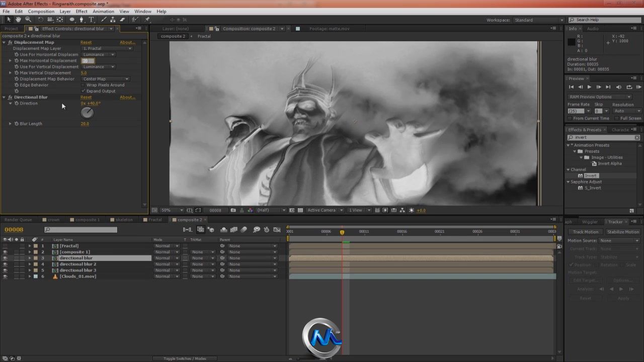Open the Animation menu
The width and height of the screenshot is (644, 362).
pos(103,11)
